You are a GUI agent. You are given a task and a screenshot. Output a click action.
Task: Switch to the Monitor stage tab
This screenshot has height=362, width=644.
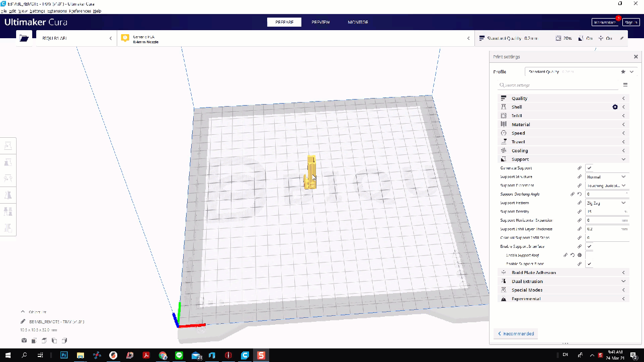[358, 22]
